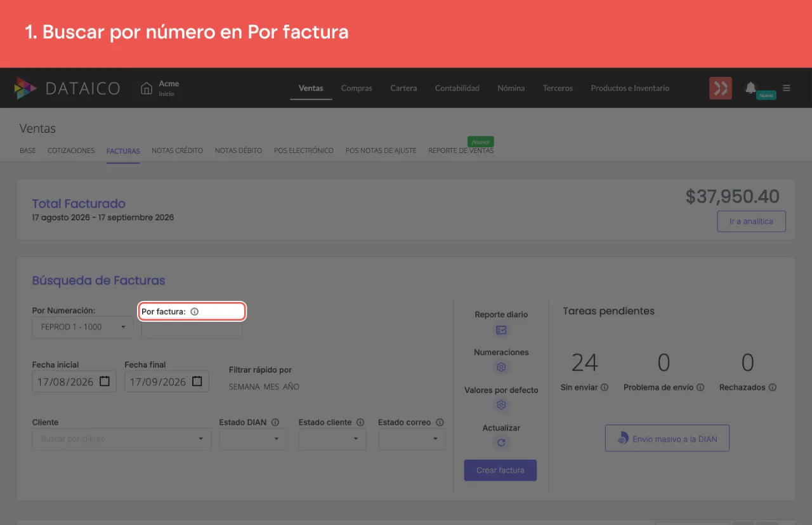Viewport: 812px width, 525px height.
Task: Click the Dataico logo icon
Action: coord(25,88)
